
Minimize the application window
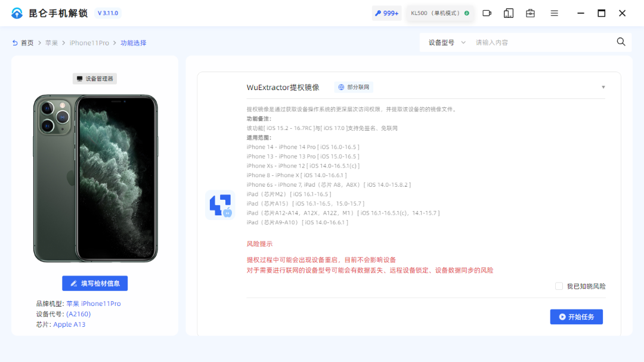coord(580,13)
